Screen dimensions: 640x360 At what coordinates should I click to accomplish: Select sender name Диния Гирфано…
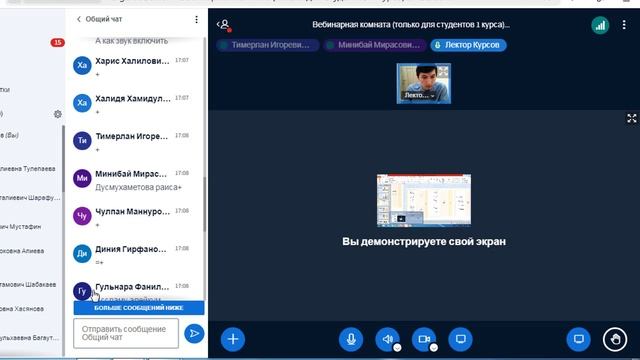tap(131, 249)
